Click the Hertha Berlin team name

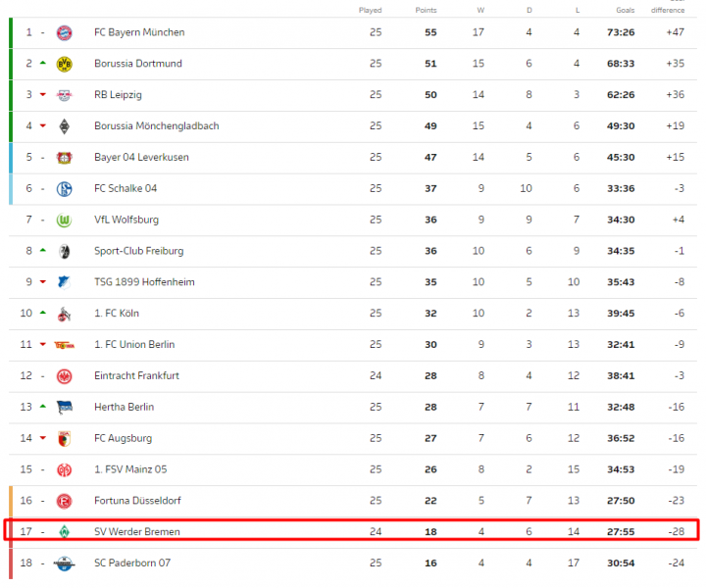pos(124,407)
